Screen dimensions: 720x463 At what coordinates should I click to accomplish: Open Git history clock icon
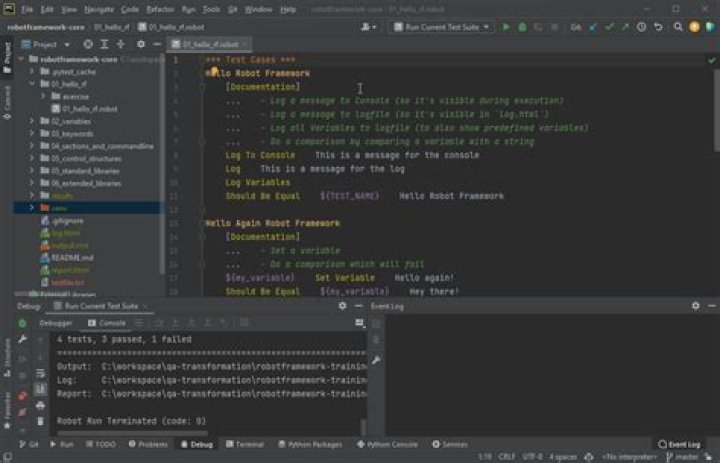(641, 27)
